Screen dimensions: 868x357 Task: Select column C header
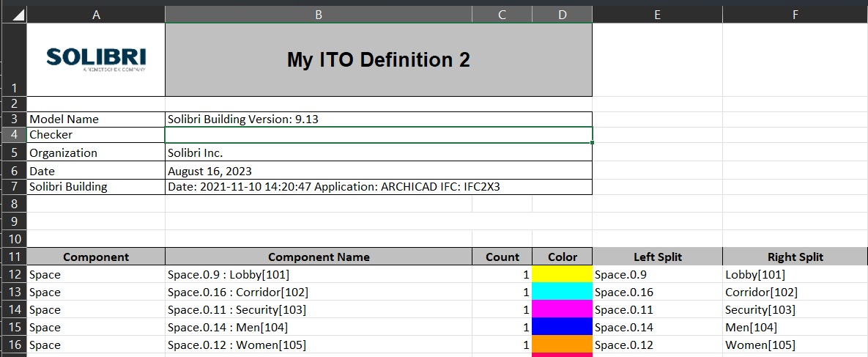click(502, 15)
